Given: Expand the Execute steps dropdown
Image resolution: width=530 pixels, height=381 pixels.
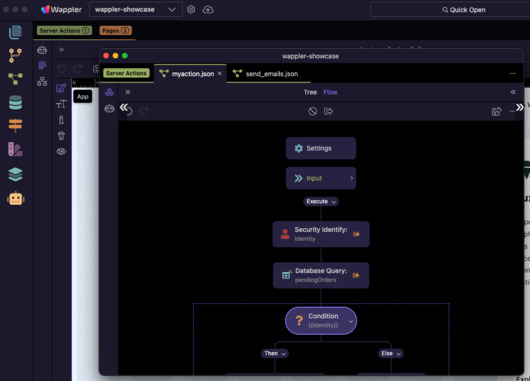Looking at the screenshot, I should point(321,201).
